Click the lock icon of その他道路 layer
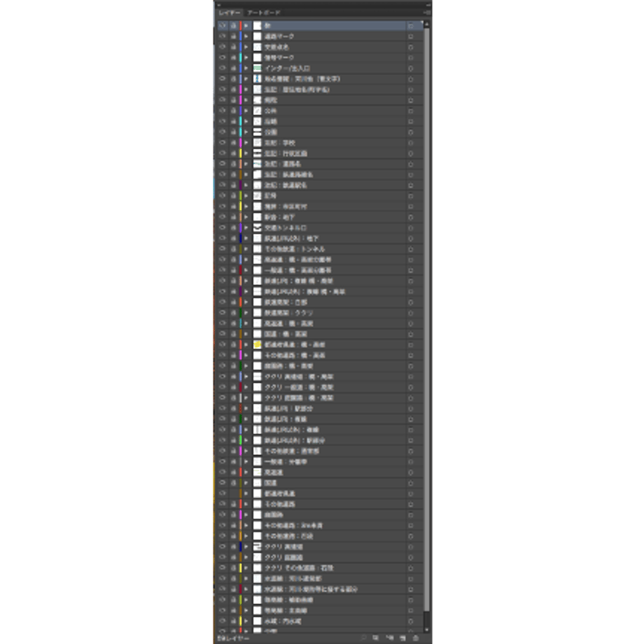644x644 pixels. (x=233, y=505)
